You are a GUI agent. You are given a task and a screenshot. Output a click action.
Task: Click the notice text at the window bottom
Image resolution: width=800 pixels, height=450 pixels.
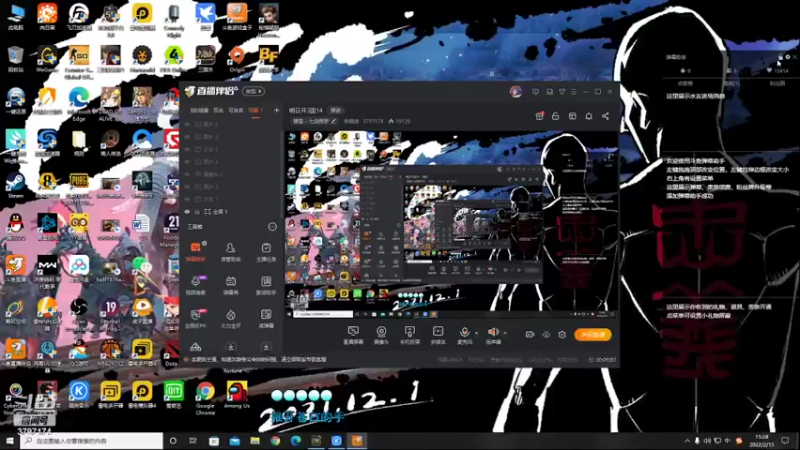coord(259,360)
